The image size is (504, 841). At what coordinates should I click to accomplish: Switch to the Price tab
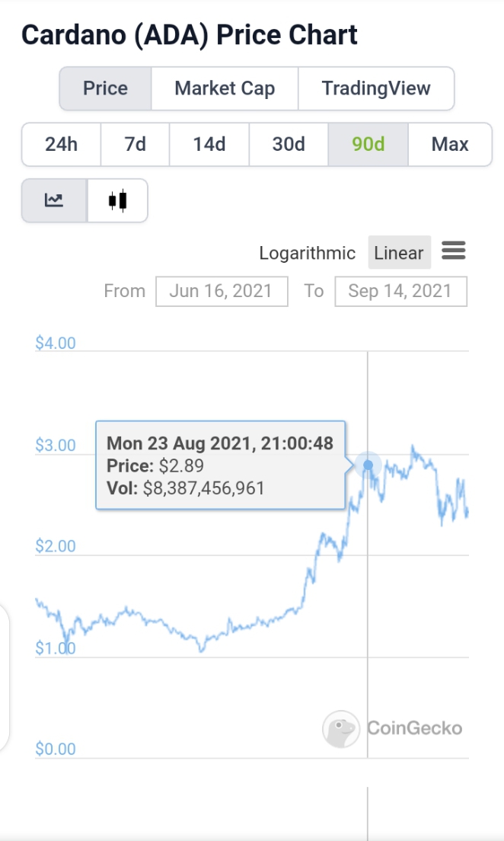tap(105, 88)
